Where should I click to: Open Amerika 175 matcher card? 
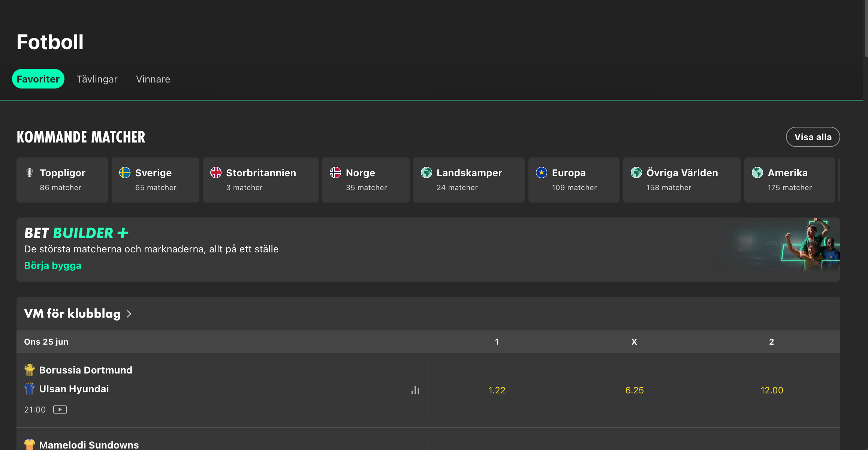pyautogui.click(x=789, y=180)
